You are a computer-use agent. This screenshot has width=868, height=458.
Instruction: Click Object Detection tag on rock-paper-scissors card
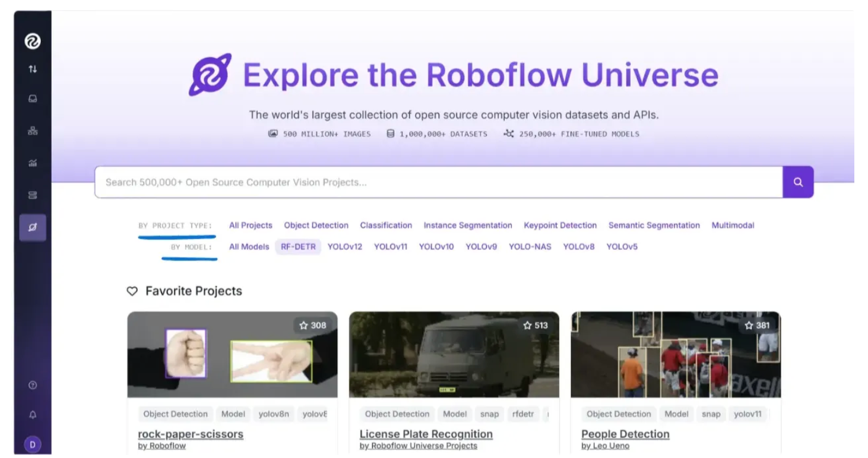(x=175, y=414)
